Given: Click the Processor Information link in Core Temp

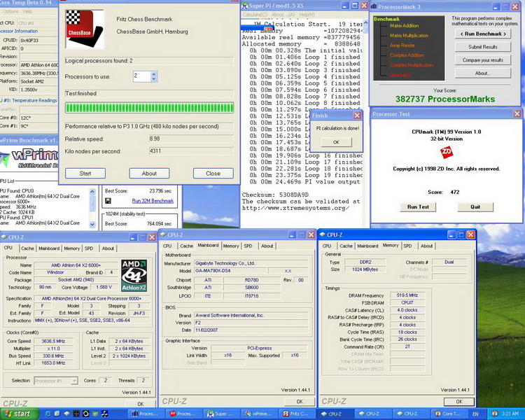Looking at the screenshot, I should coord(19,31).
